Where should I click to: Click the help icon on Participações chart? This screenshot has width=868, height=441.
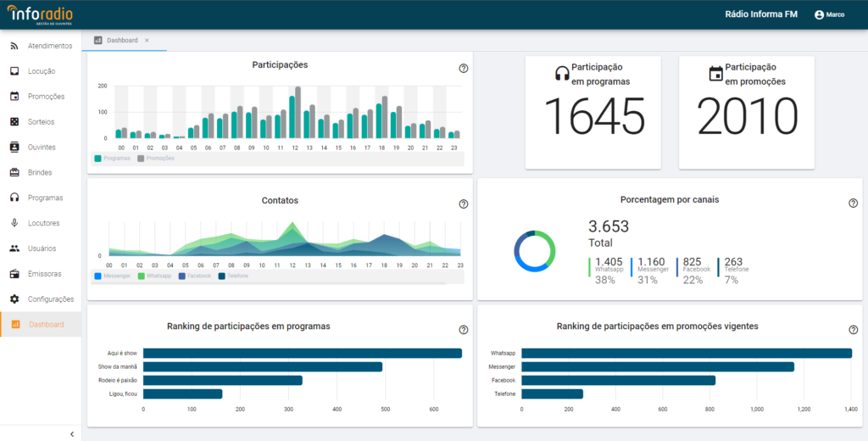pos(464,69)
